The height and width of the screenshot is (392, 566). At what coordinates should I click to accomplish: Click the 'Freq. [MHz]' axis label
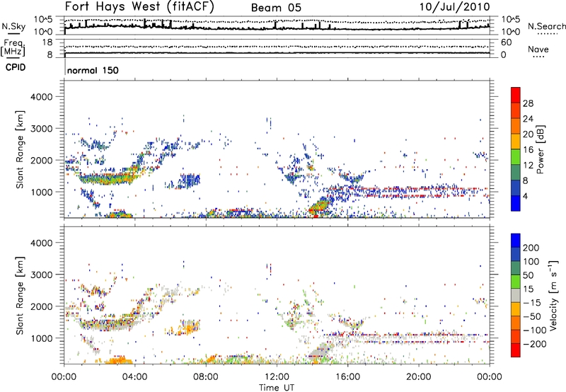pos(13,47)
